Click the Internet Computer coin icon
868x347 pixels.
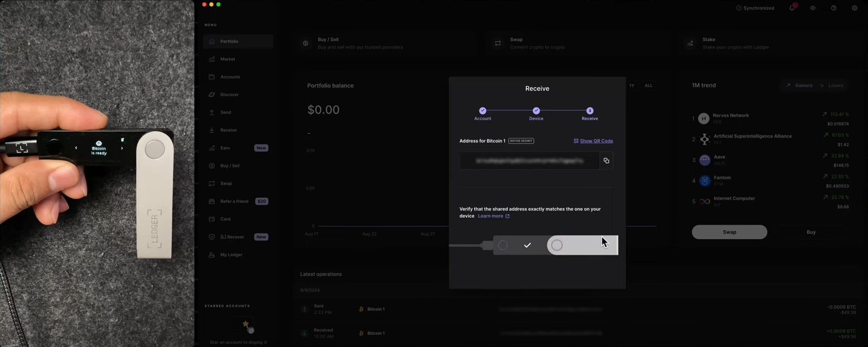pyautogui.click(x=704, y=202)
